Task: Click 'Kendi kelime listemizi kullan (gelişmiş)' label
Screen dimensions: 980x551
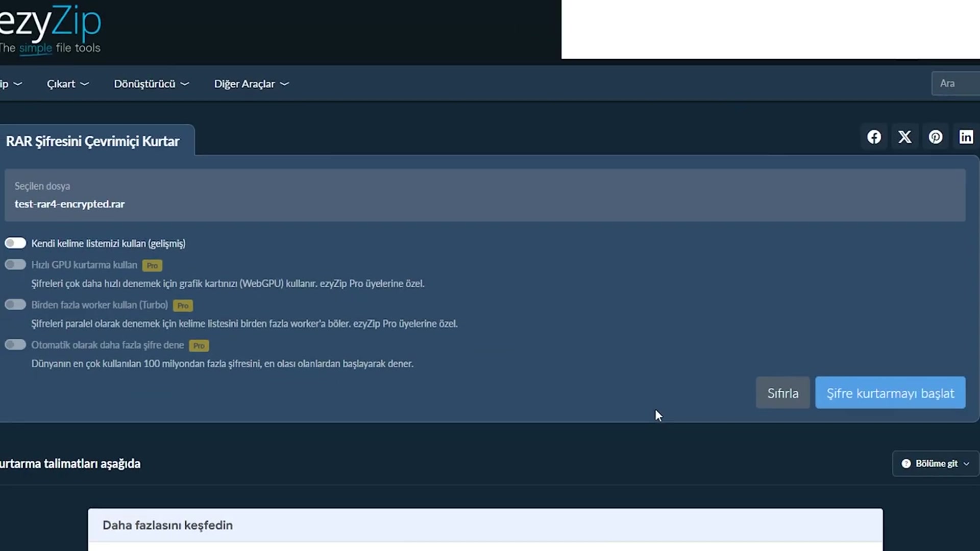Action: click(108, 243)
